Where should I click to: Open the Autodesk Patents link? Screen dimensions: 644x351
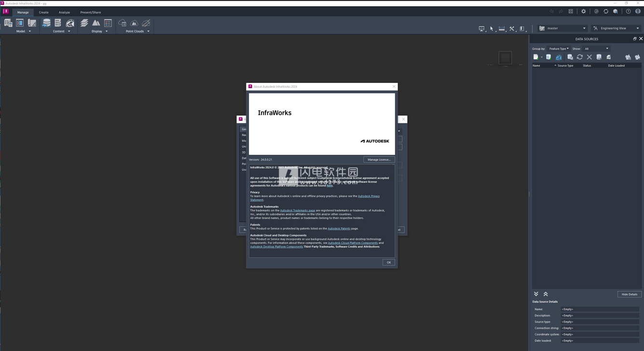pos(339,229)
